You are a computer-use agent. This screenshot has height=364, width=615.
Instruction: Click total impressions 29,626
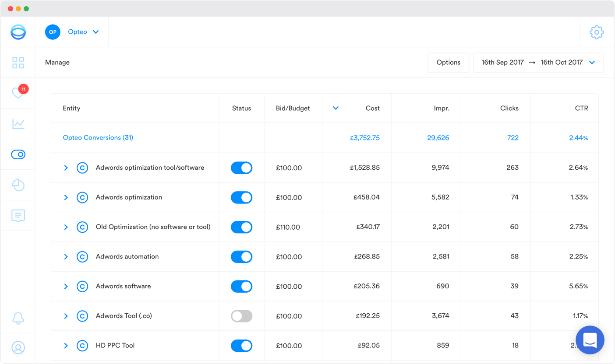coord(438,138)
